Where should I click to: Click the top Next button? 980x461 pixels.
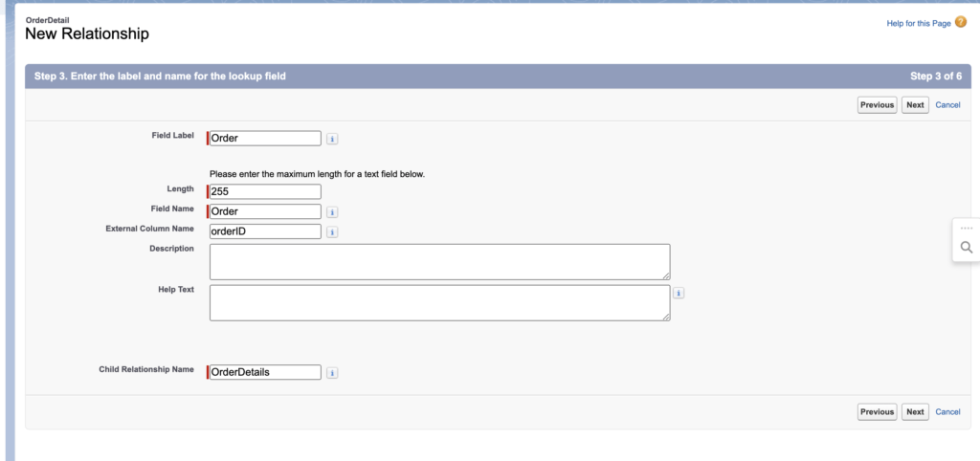pyautogui.click(x=915, y=105)
